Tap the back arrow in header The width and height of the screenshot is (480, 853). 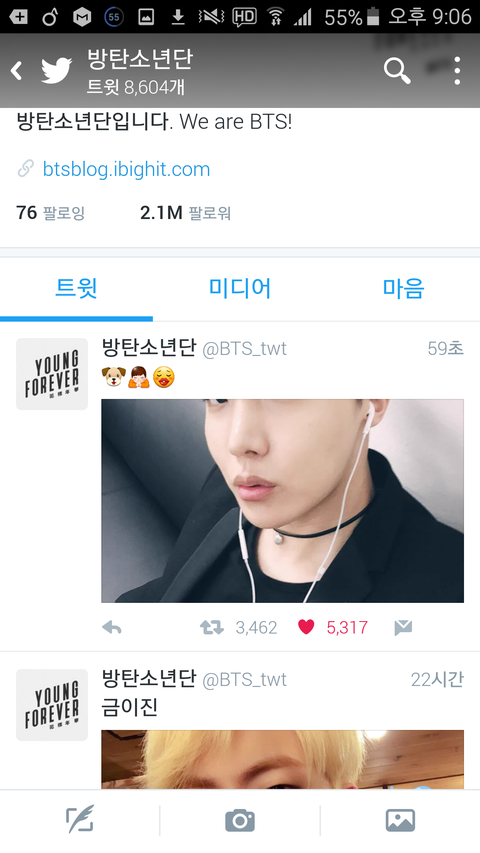pos(17,71)
